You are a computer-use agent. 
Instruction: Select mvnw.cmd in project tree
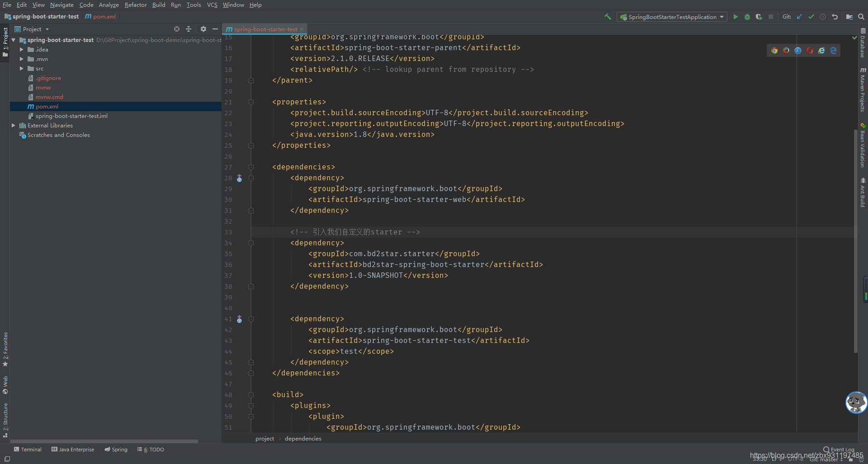pos(49,97)
